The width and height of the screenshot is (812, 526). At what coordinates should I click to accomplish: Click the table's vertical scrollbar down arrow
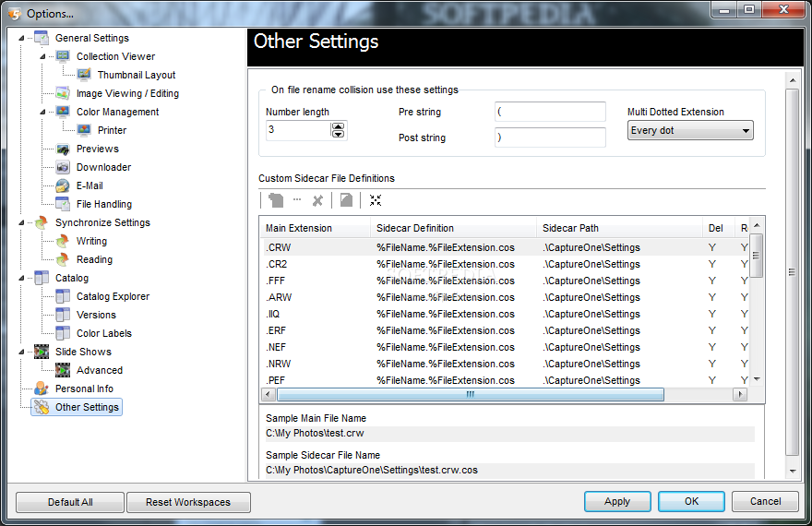point(757,379)
